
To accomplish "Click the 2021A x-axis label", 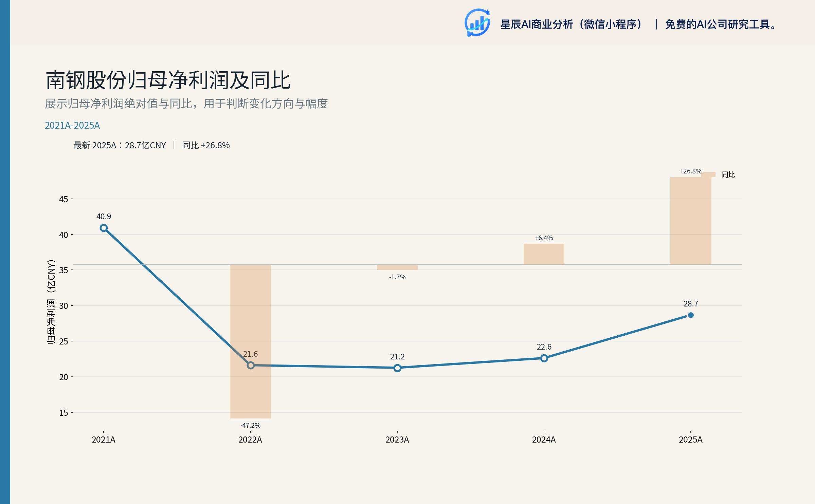I will pos(104,440).
